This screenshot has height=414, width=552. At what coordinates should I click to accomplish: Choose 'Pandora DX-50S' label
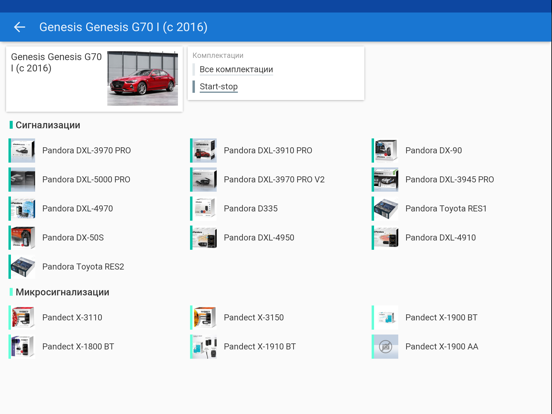pos(73,238)
